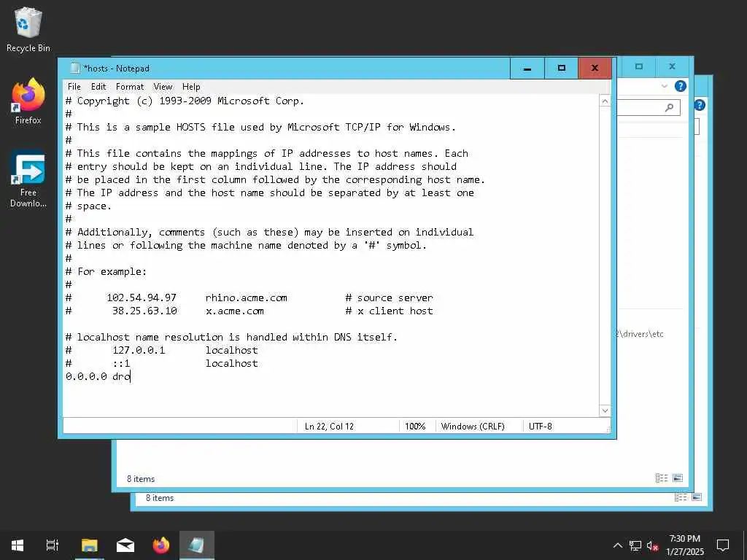Open the network status tray icon

tap(635, 545)
